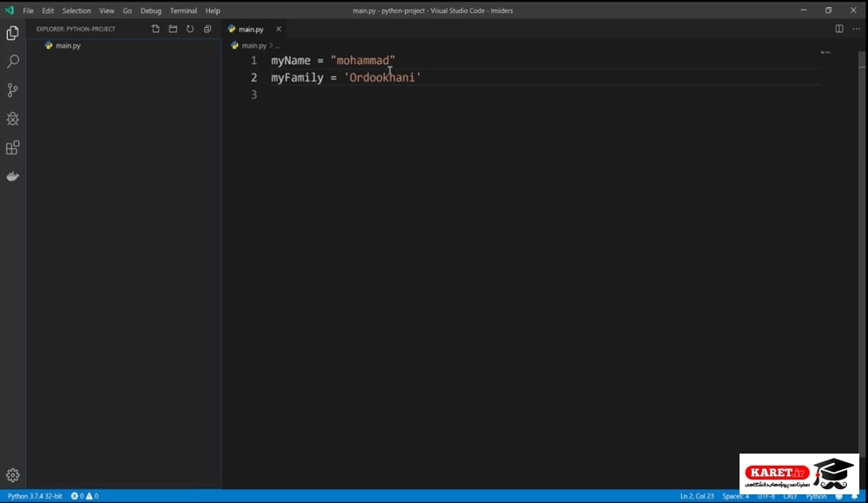This screenshot has width=868, height=503.
Task: Click main.py in the breadcrumb bar
Action: pos(253,45)
